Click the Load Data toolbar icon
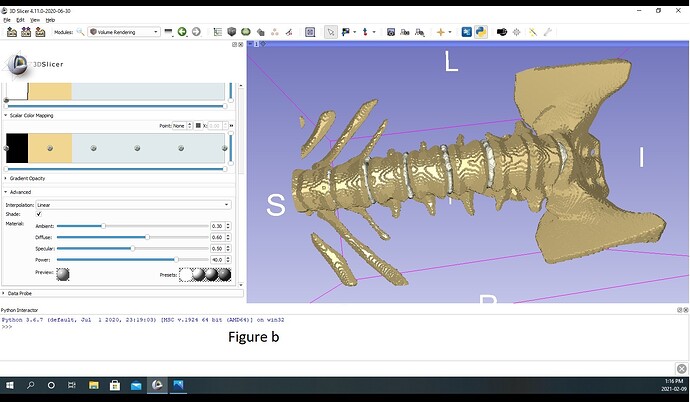Image resolution: width=690 pixels, height=402 pixels. point(12,32)
